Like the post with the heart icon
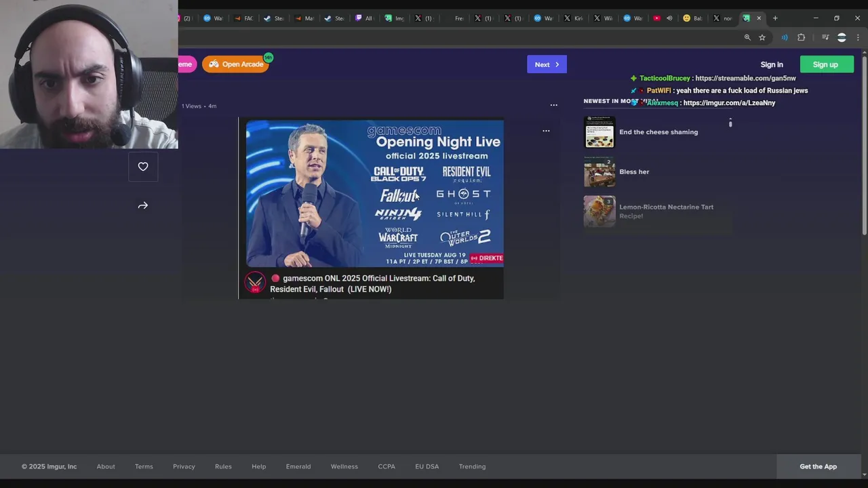This screenshot has height=488, width=868. click(x=143, y=167)
